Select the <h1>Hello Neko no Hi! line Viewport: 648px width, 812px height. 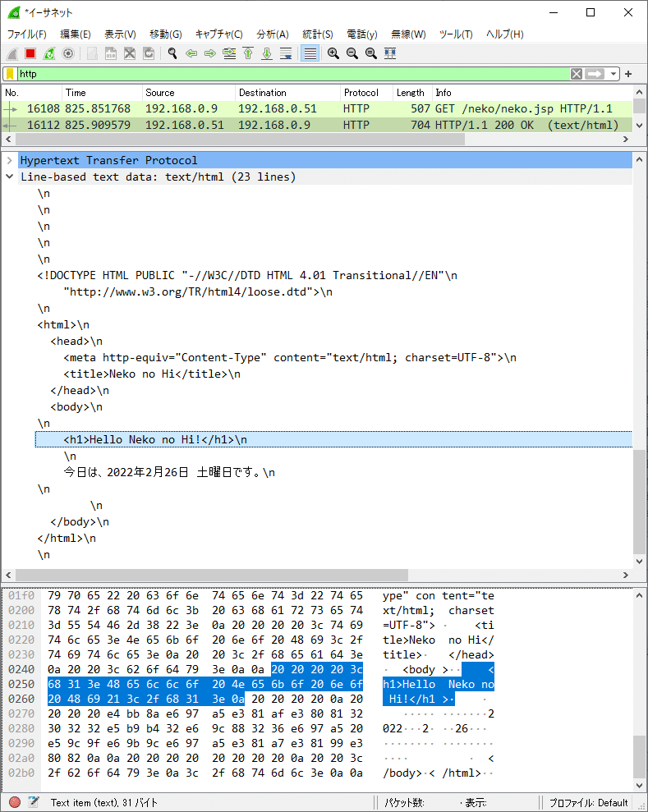point(333,439)
